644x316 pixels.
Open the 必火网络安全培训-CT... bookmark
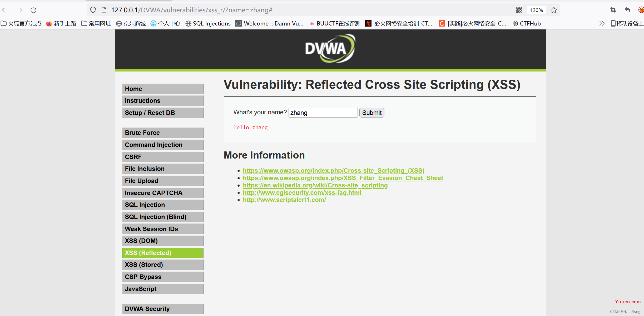point(399,23)
